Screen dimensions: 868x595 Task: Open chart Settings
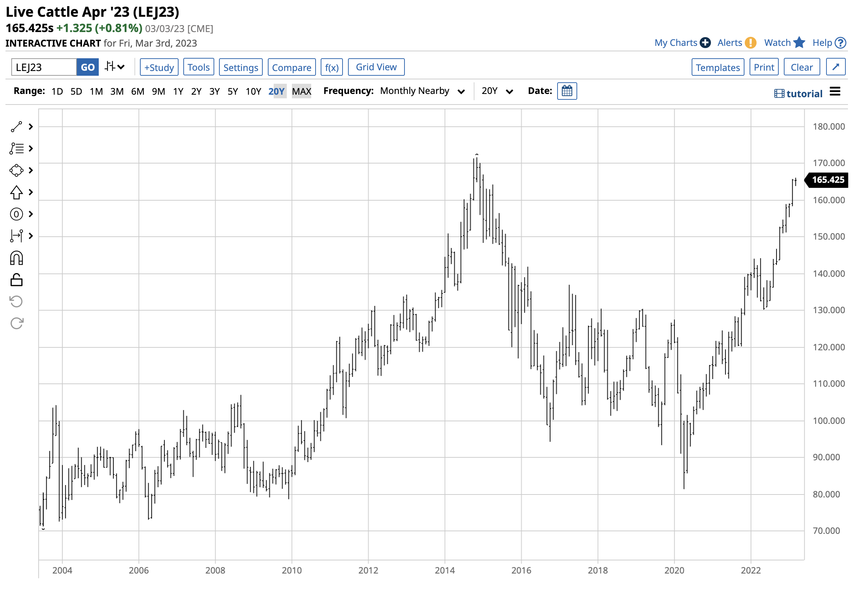241,67
